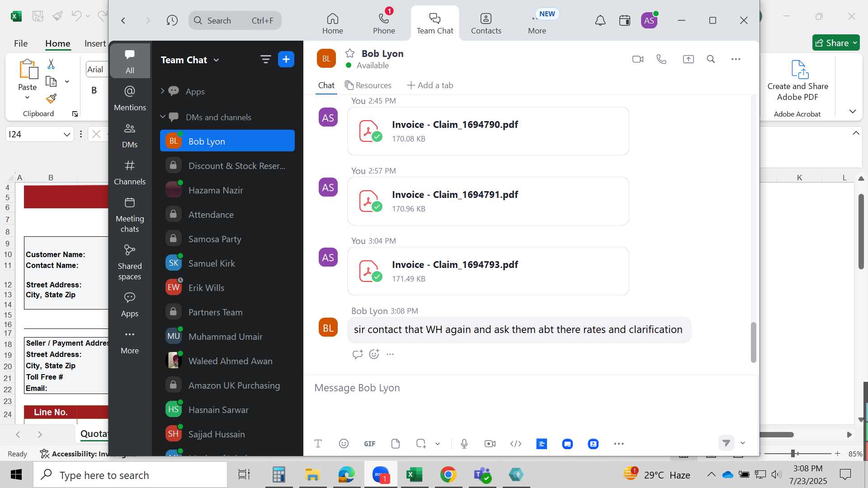Open the Excel Share button dropdown
Viewport: 868px width, 488px height.
[x=855, y=43]
